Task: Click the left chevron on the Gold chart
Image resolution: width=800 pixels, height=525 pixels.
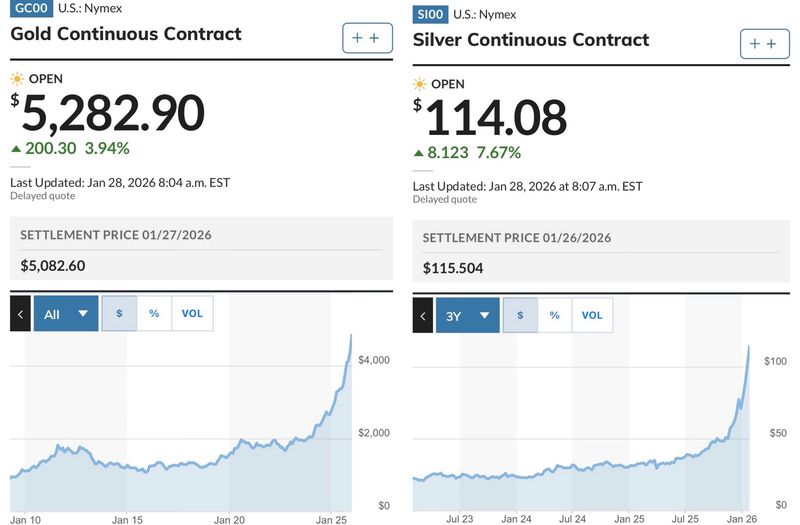Action: click(x=20, y=314)
